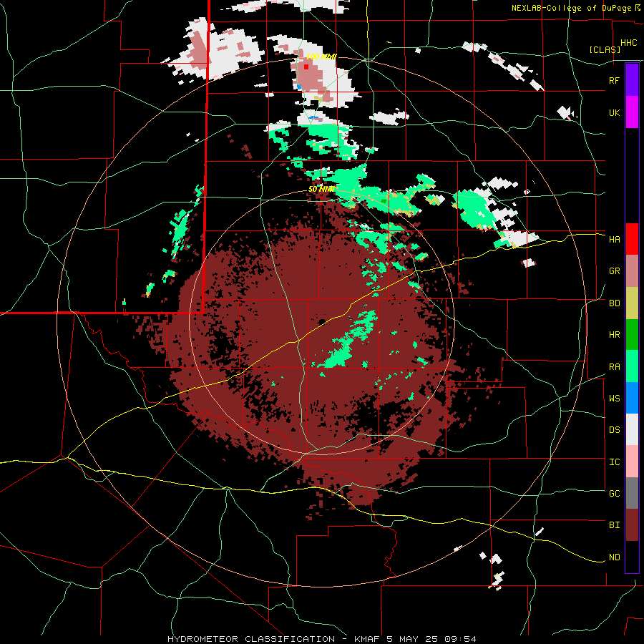Click the RF purple color swatch
The image size is (644, 644).
coord(632,80)
